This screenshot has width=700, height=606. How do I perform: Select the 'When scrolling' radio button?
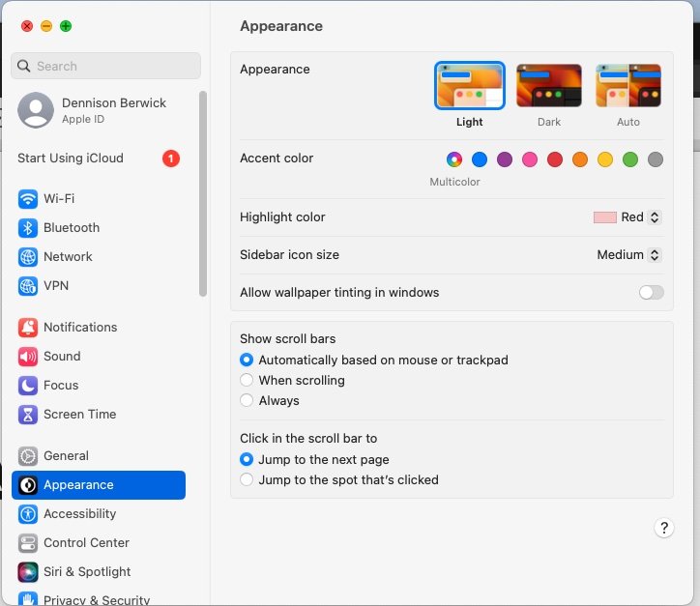point(247,380)
